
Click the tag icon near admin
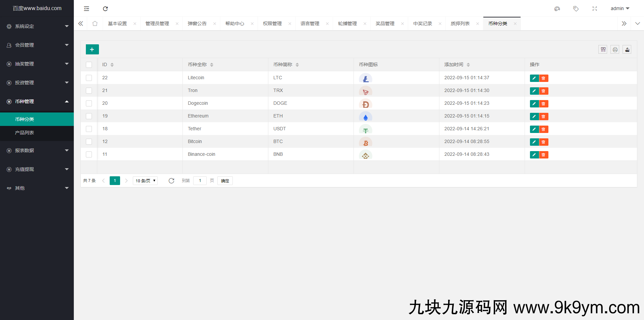click(576, 9)
